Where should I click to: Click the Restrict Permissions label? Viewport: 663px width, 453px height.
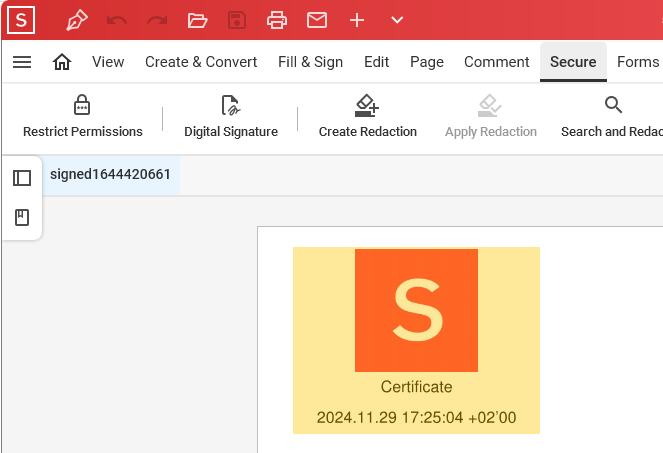[82, 132]
